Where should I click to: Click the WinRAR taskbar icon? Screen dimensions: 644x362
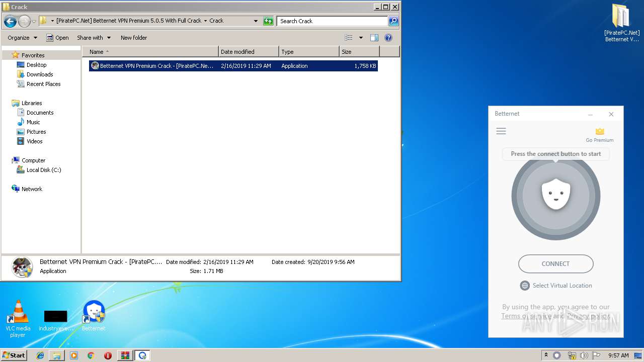point(125,355)
